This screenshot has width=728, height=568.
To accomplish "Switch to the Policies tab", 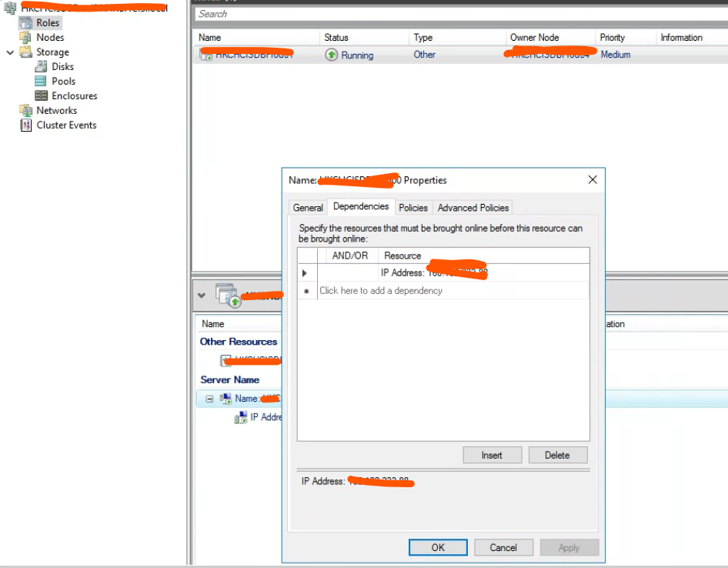I will 413,207.
